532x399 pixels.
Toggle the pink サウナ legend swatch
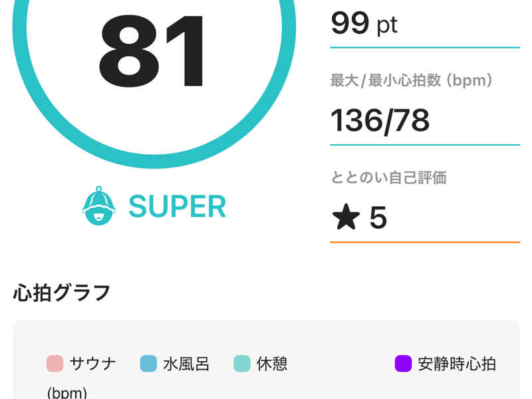pos(55,364)
